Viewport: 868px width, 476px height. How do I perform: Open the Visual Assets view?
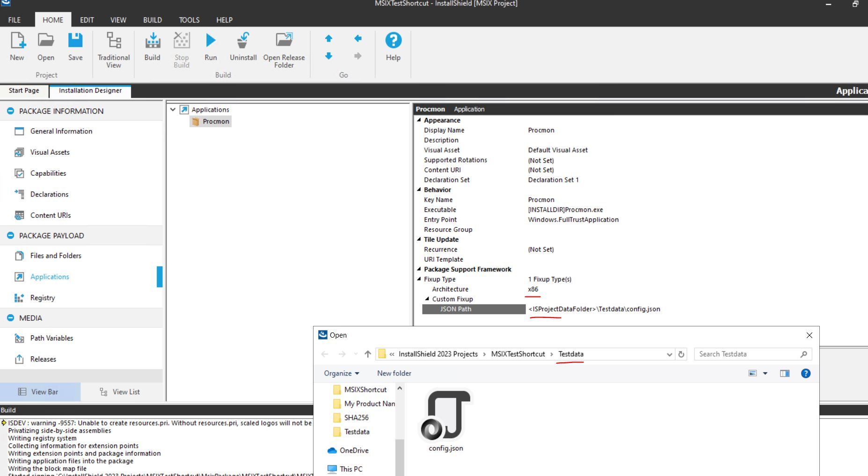(x=49, y=152)
